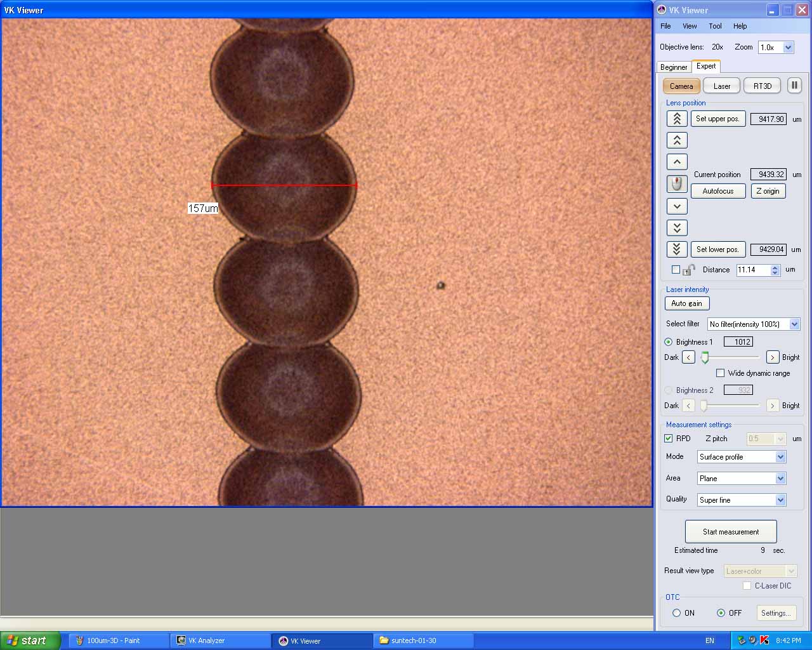Run Autofocus on the lens
The image size is (812, 650).
[718, 190]
